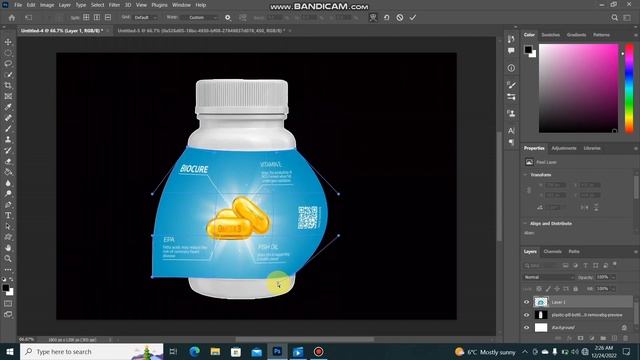Select the Blur tool
Image resolution: width=640 pixels, height=360 pixels.
pyautogui.click(x=8, y=183)
